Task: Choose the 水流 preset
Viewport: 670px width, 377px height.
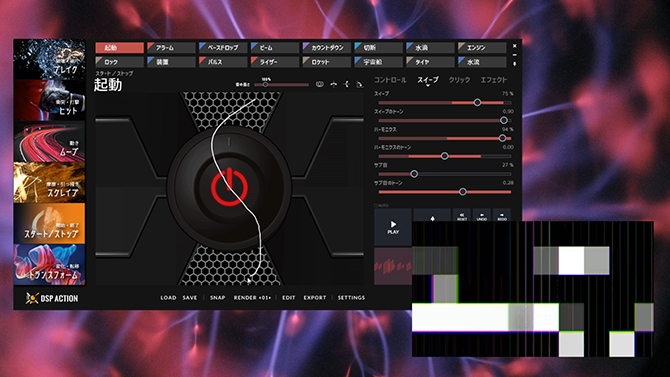Action: tap(482, 62)
